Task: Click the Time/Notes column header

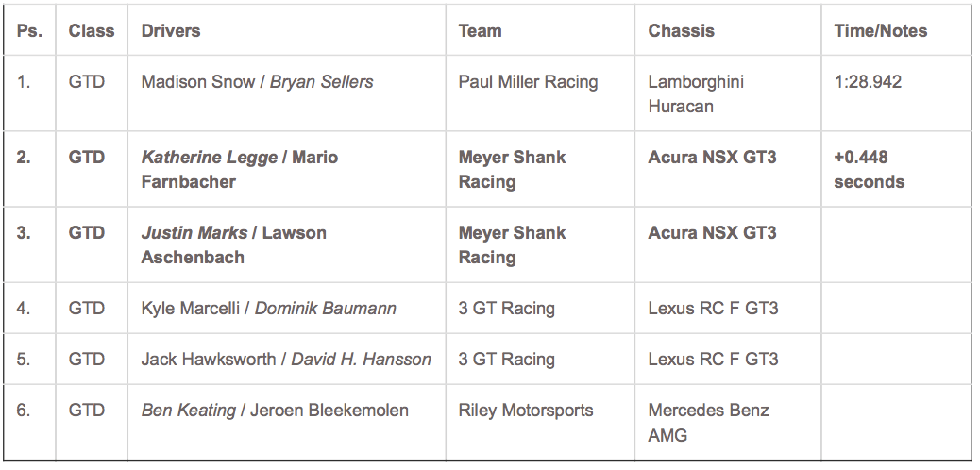Action: click(881, 31)
